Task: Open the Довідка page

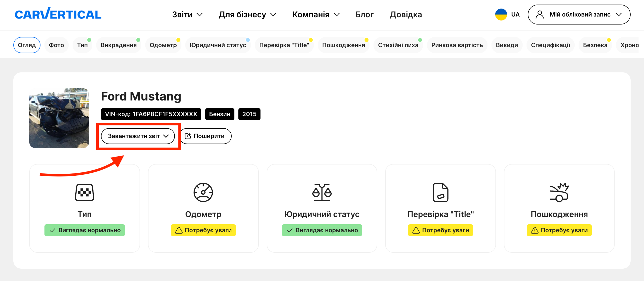Action: tap(406, 14)
